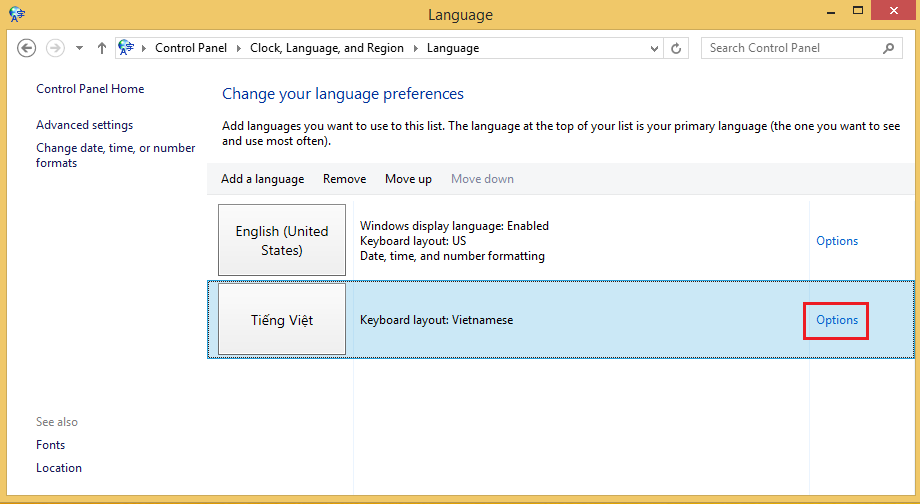The image size is (920, 504).
Task: Open Options for Tiếng Việt
Action: [x=837, y=320]
